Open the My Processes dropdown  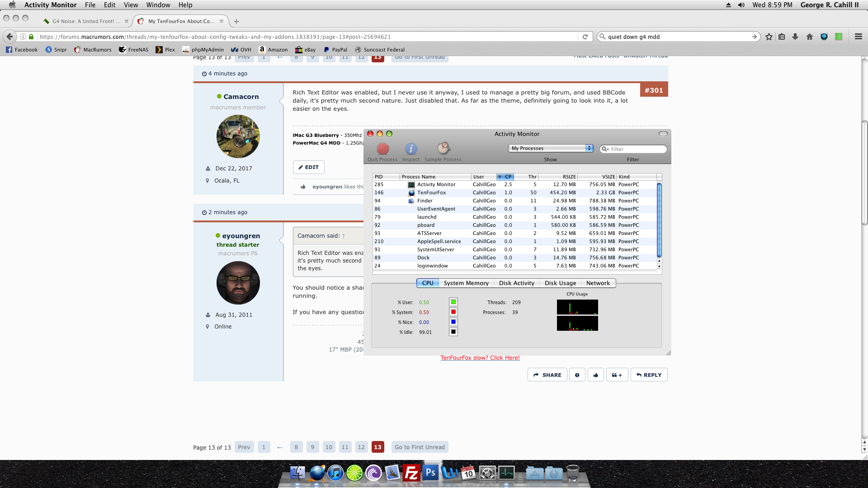[x=551, y=148]
